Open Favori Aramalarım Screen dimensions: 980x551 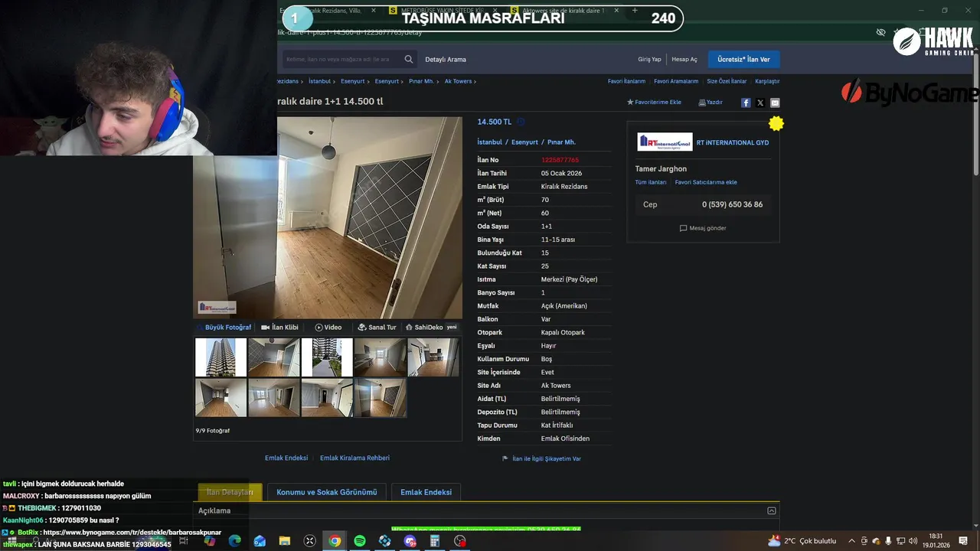coord(676,81)
